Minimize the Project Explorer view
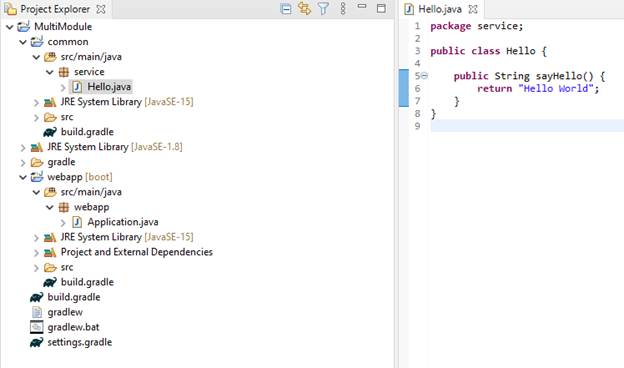The image size is (624, 368). (x=362, y=6)
